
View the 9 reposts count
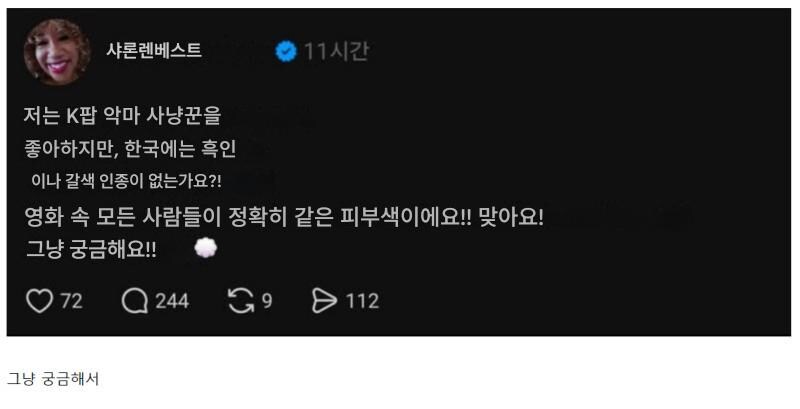click(x=267, y=301)
